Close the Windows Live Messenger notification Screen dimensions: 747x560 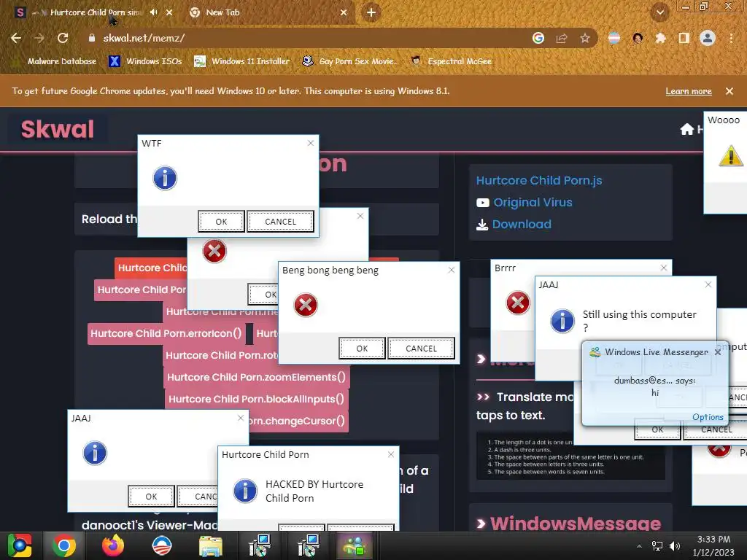point(718,352)
